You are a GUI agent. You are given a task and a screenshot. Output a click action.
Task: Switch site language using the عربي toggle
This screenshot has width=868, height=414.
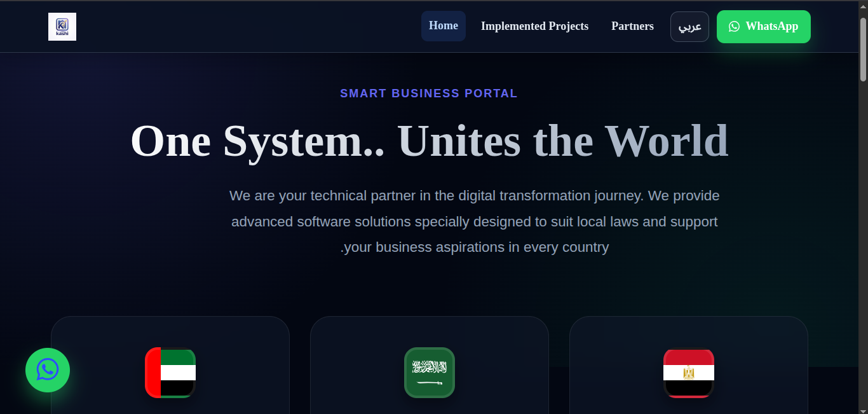[x=689, y=27]
